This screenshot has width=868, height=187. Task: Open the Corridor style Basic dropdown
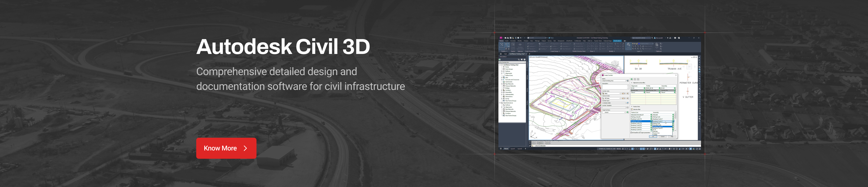[x=612, y=93]
